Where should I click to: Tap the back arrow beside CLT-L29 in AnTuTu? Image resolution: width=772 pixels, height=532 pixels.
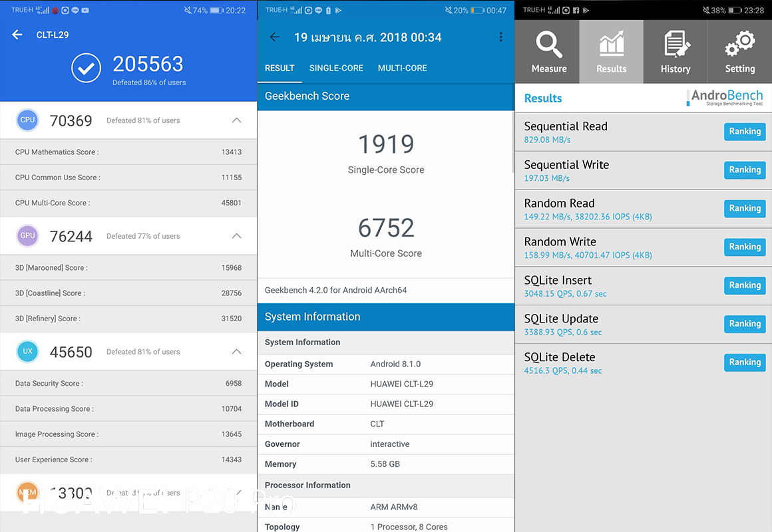17,35
